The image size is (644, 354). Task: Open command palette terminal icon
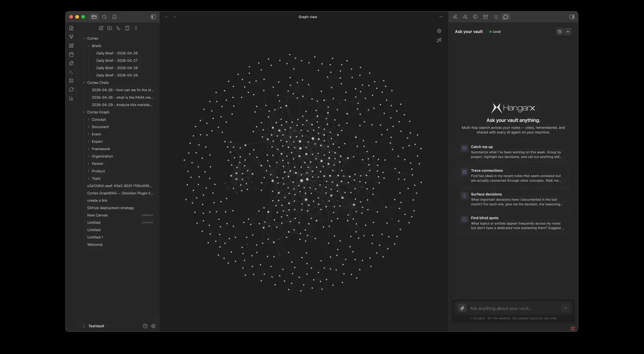coord(71,72)
